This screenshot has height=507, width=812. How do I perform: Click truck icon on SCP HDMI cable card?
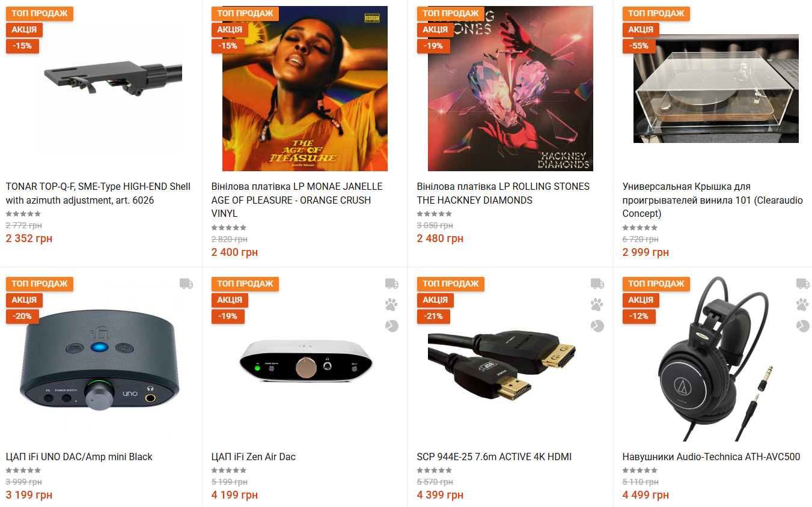tap(597, 284)
